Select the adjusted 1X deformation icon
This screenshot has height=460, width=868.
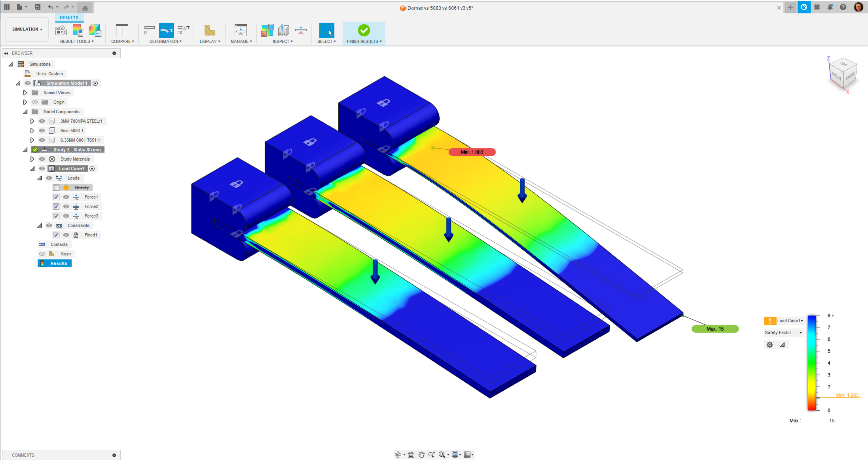[x=183, y=30]
